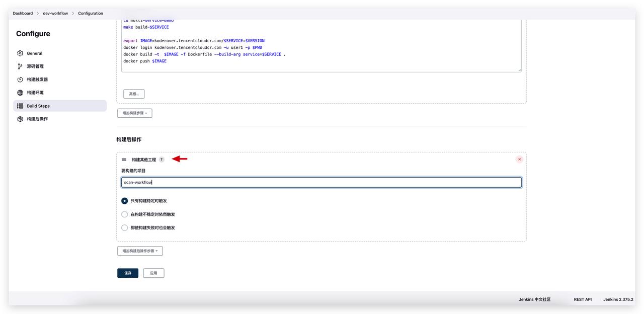Select 在构建不稳定时依然触发 radio option

click(x=125, y=214)
